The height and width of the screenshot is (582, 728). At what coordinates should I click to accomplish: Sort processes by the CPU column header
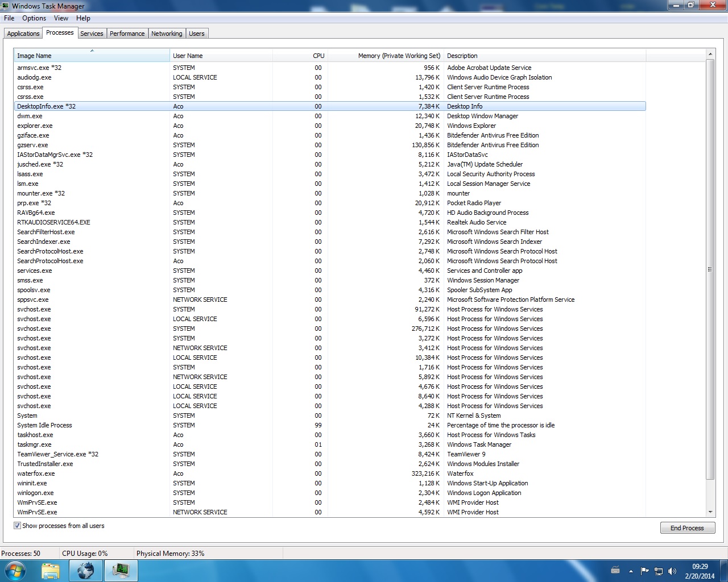[300, 56]
